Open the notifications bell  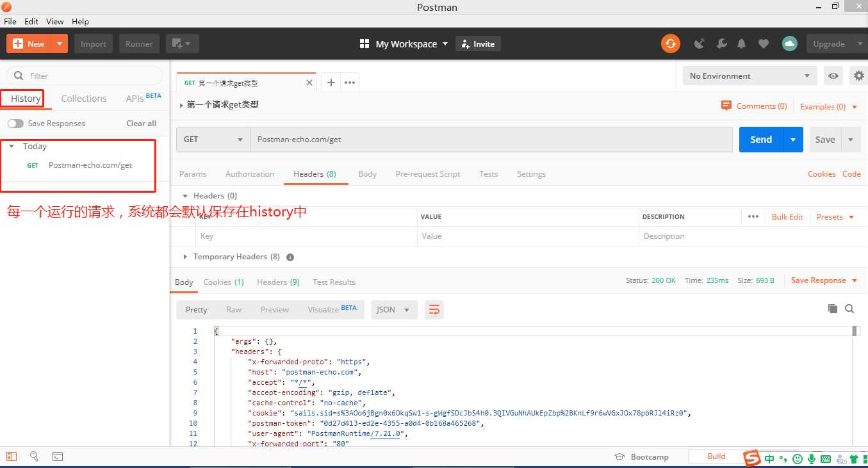[x=742, y=44]
